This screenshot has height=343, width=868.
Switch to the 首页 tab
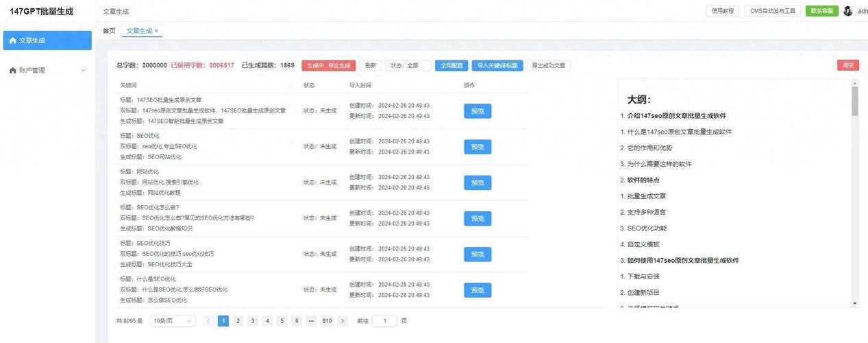coord(109,31)
